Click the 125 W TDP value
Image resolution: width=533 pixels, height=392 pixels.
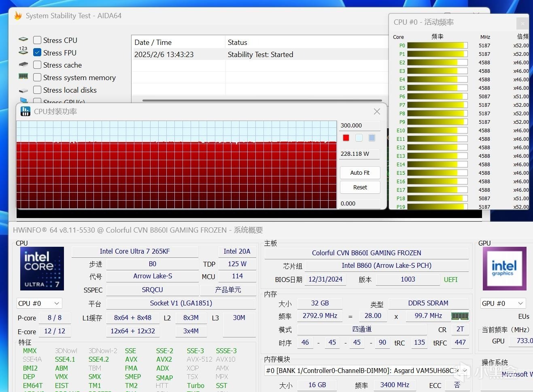(237, 264)
